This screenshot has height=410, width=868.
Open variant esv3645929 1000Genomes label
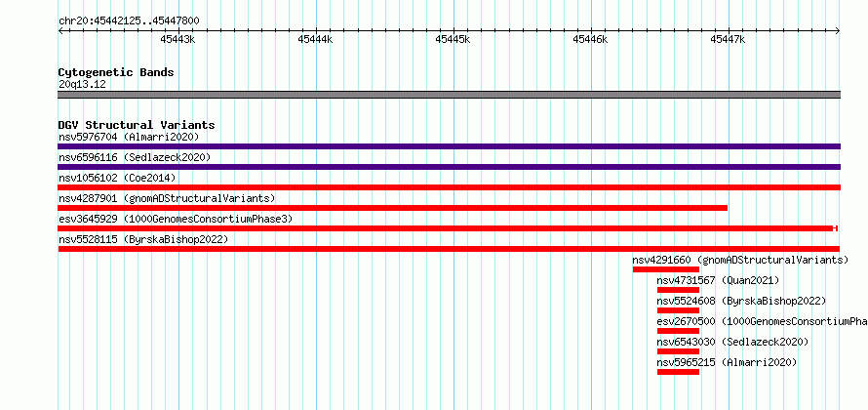(176, 219)
